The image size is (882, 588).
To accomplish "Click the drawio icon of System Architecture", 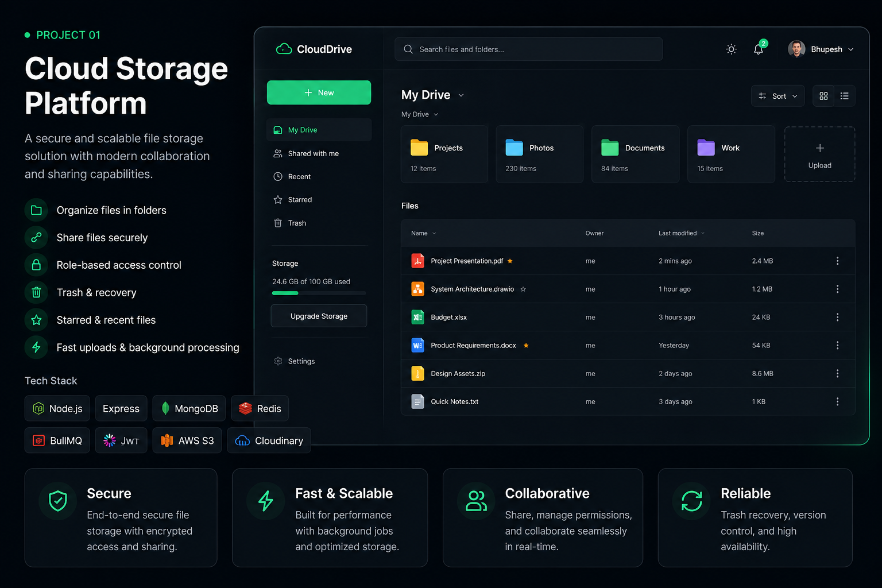I will (x=418, y=289).
